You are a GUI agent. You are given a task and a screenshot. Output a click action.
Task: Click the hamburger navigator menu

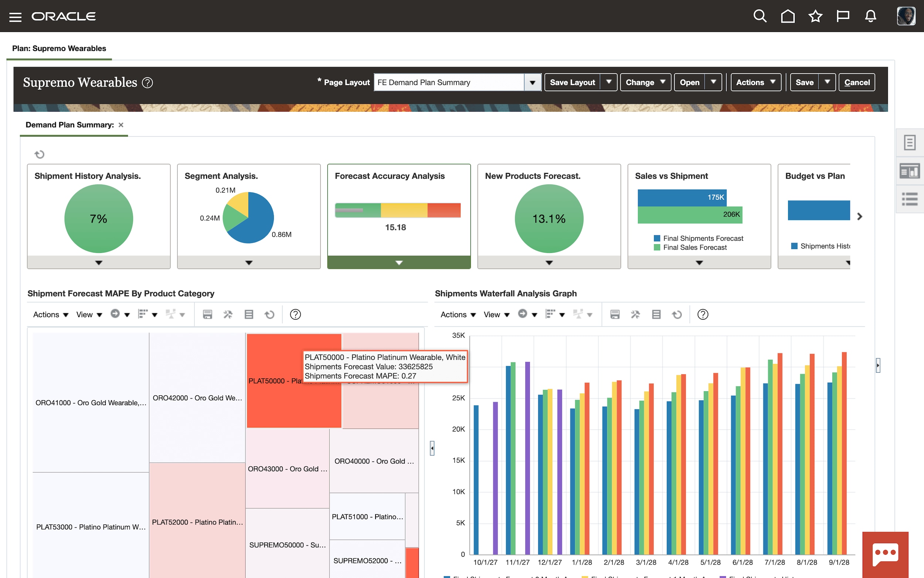coord(15,17)
